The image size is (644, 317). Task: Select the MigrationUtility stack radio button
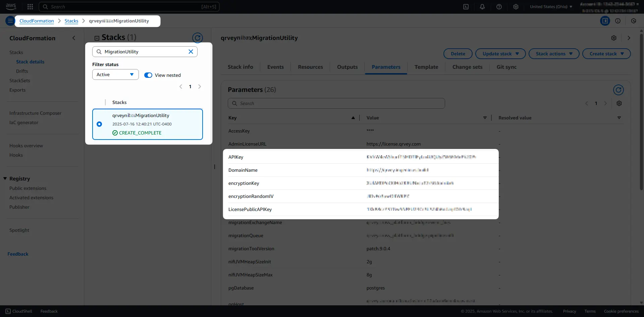[x=99, y=124]
